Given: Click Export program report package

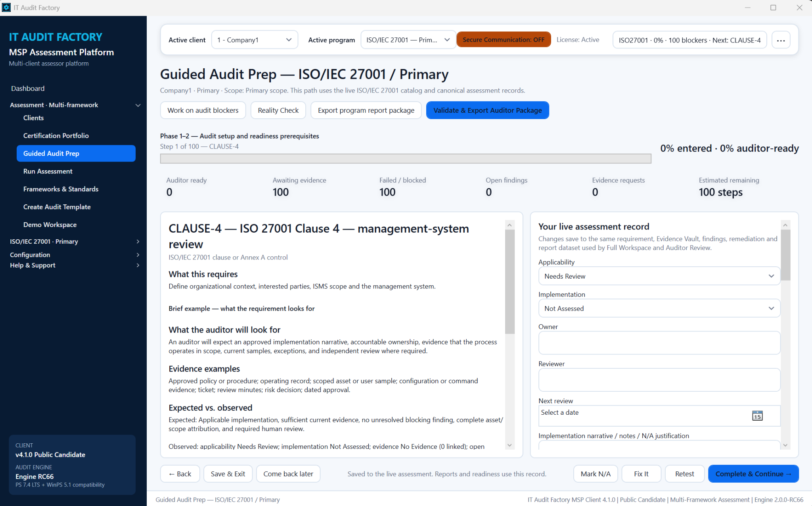Looking at the screenshot, I should 366,110.
